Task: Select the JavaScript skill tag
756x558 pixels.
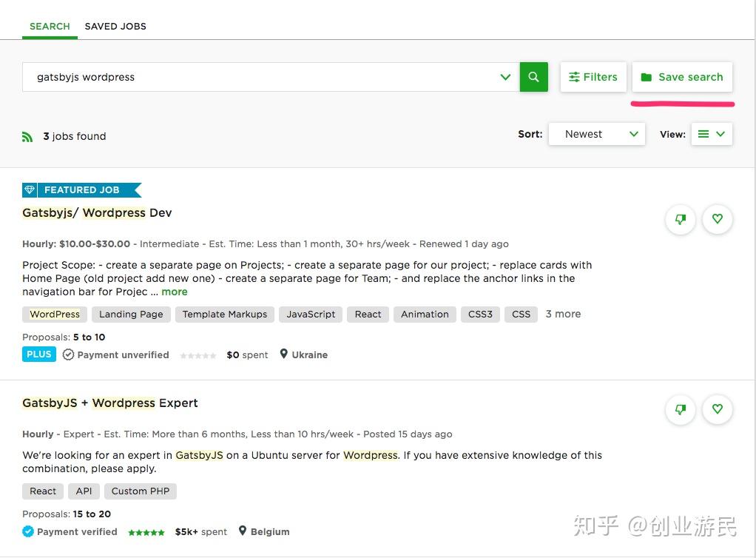Action: pyautogui.click(x=311, y=315)
